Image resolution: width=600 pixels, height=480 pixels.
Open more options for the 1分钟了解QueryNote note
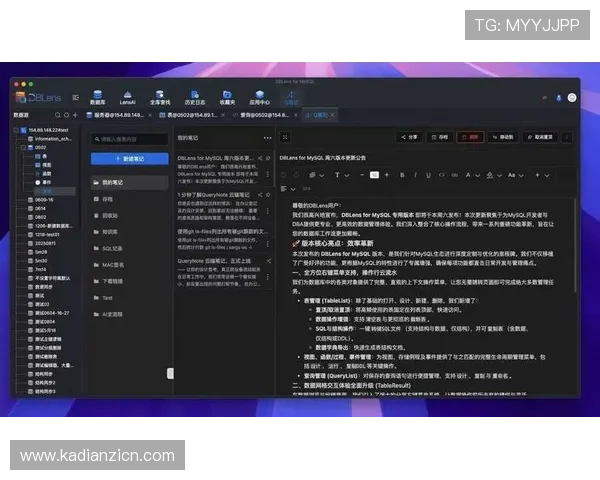(267, 211)
